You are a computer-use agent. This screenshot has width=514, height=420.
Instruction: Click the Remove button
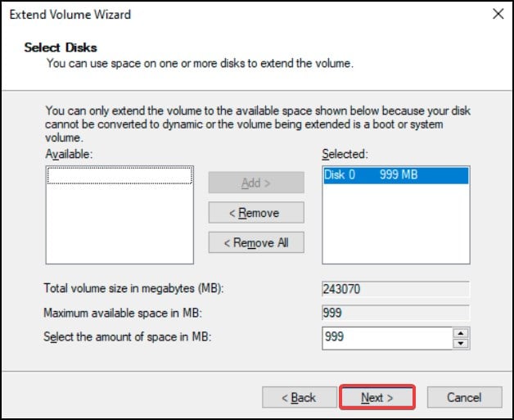point(256,213)
